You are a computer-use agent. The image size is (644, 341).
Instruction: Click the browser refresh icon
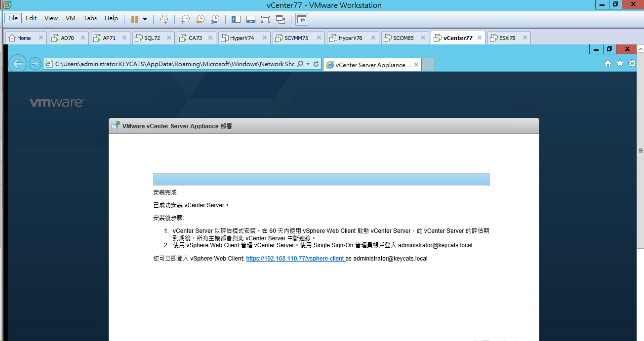coord(316,64)
